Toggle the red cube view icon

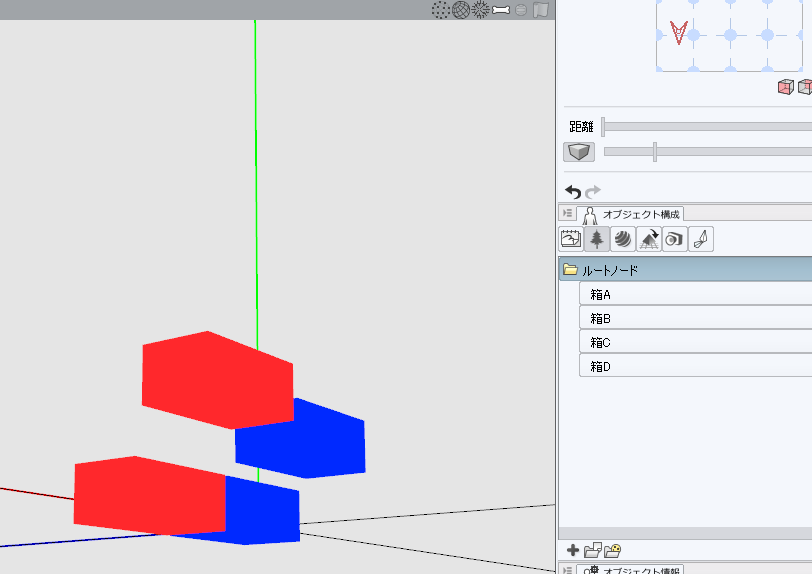[x=785, y=87]
